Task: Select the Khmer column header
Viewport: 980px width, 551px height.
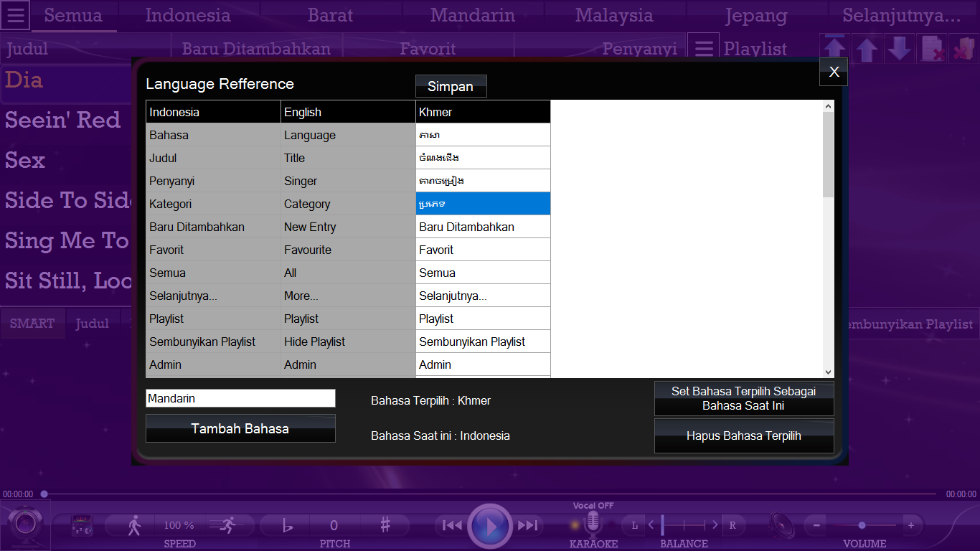Action: pyautogui.click(x=483, y=112)
